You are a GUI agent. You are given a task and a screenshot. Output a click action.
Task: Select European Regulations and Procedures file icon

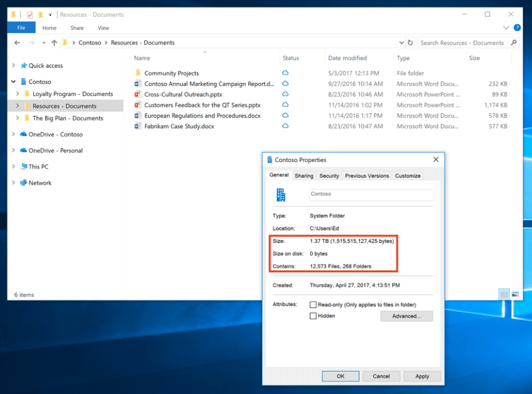(138, 116)
